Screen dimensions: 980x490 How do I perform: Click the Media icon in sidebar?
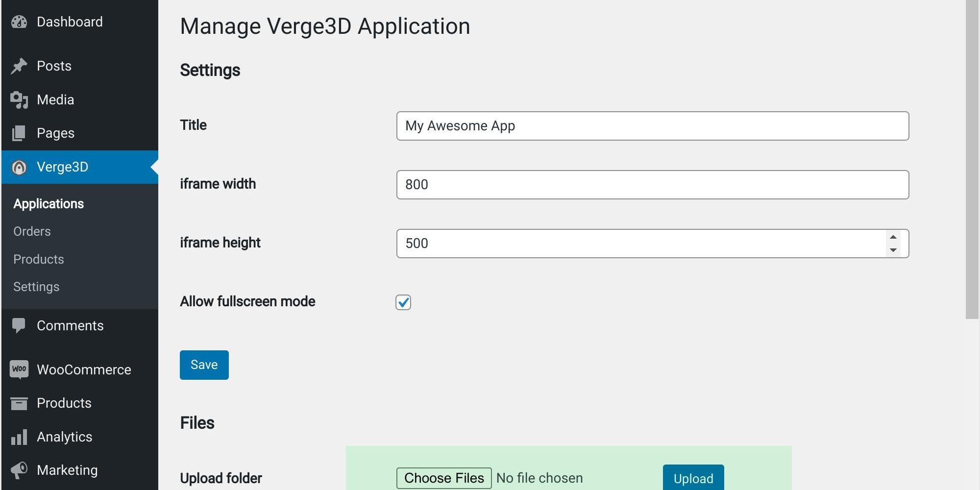click(20, 99)
